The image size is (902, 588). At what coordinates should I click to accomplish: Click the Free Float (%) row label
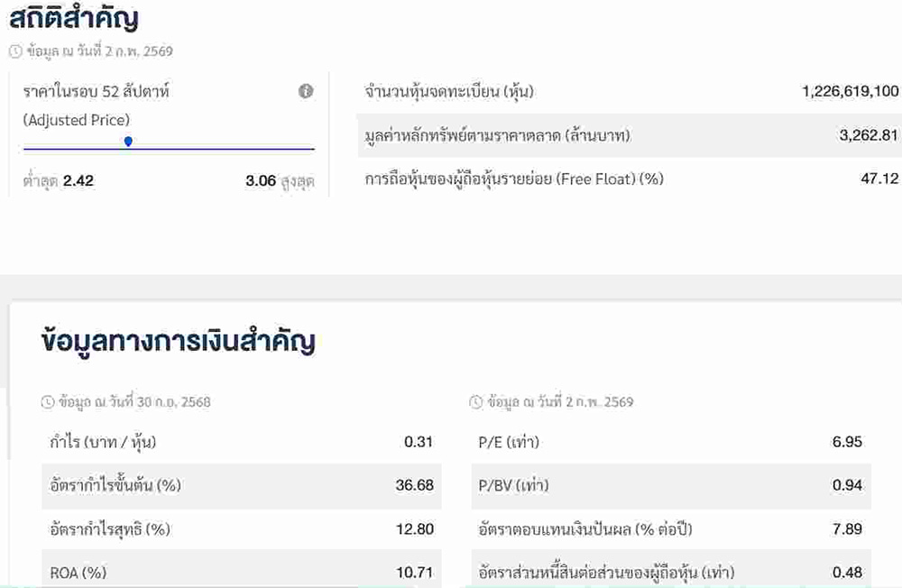(514, 179)
